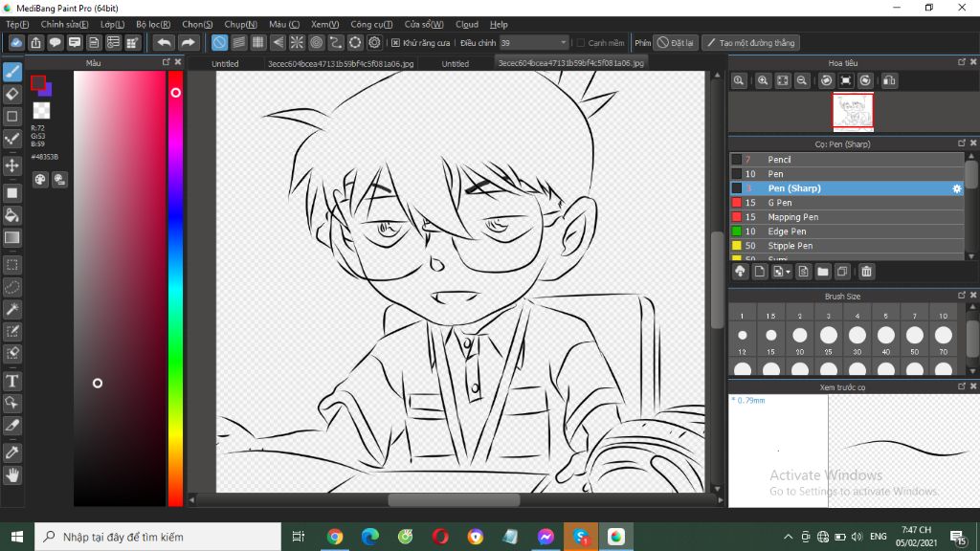Viewport: 980px width, 551px height.
Task: Click the Redo arrow in toolbar
Action: coord(188,42)
